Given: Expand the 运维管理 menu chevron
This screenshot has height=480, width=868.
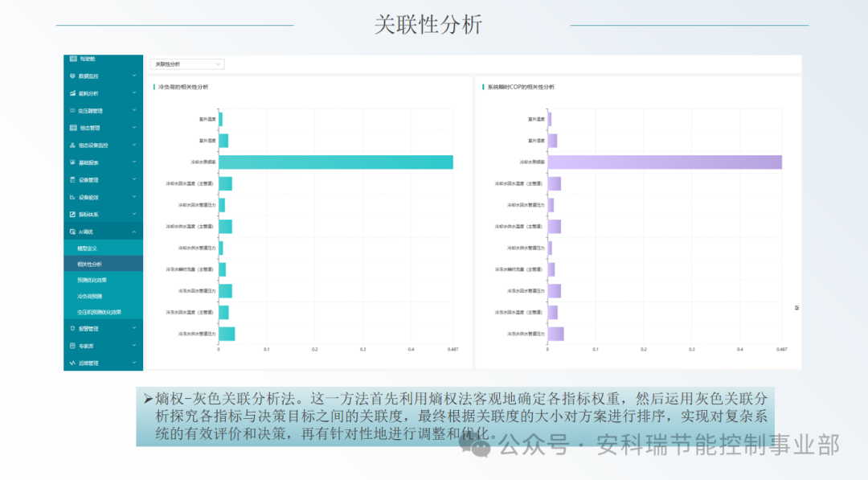Looking at the screenshot, I should point(134,363).
